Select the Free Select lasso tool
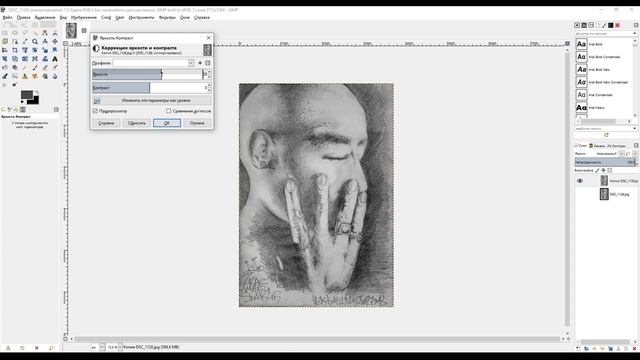The image size is (640, 360). [25, 33]
